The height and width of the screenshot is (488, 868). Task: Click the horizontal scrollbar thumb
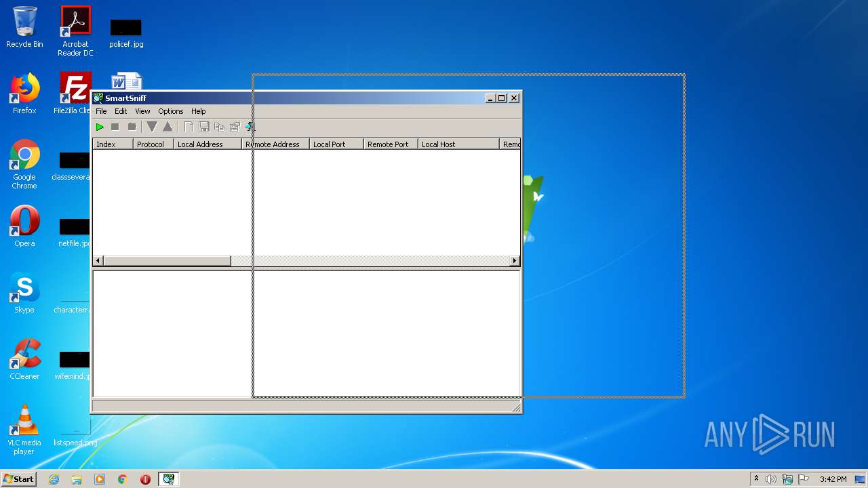pos(167,261)
